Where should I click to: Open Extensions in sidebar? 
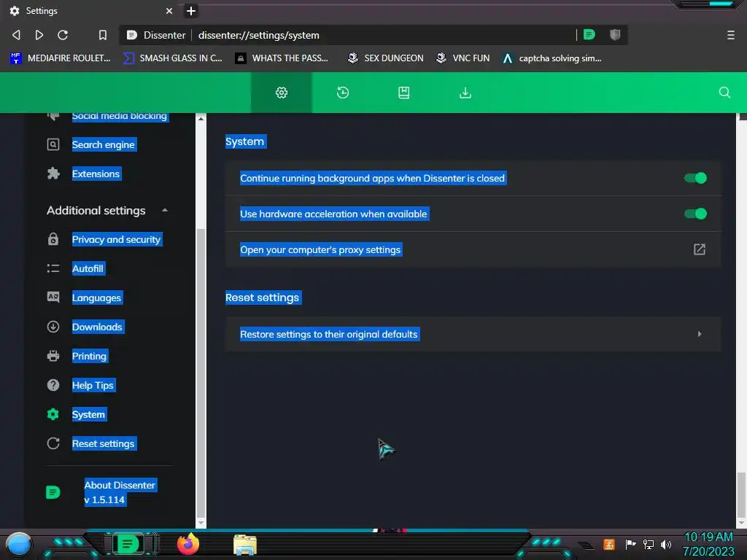tap(96, 174)
